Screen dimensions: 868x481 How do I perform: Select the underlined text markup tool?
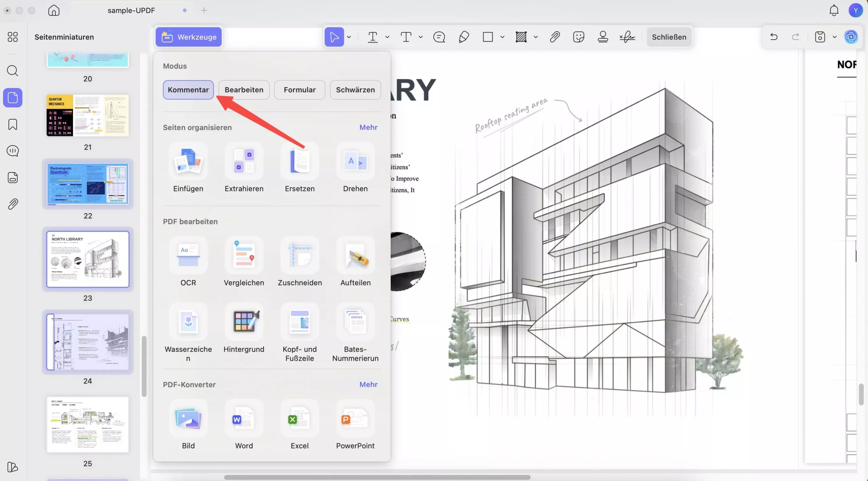[373, 37]
